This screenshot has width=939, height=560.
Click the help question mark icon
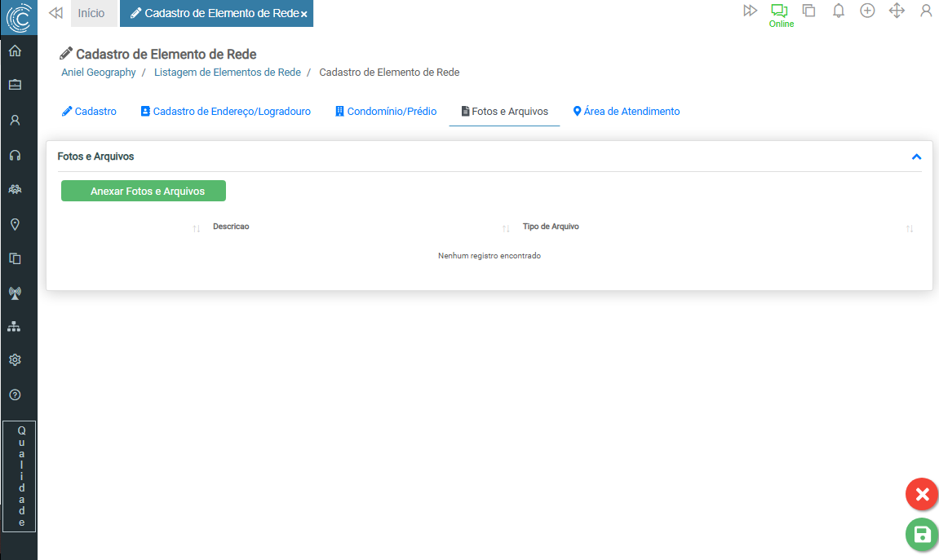[x=15, y=395]
